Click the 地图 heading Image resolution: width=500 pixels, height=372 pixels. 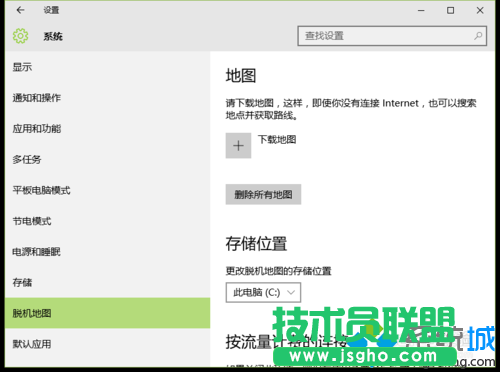pyautogui.click(x=241, y=76)
